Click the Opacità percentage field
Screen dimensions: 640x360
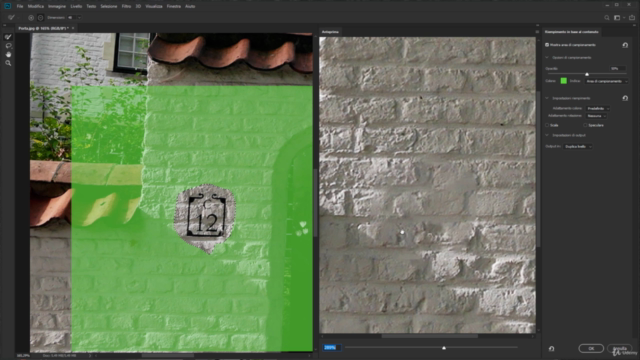(617, 69)
